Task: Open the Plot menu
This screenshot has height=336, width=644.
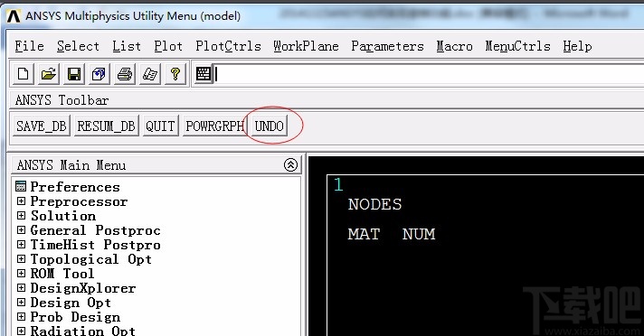Action: click(168, 46)
